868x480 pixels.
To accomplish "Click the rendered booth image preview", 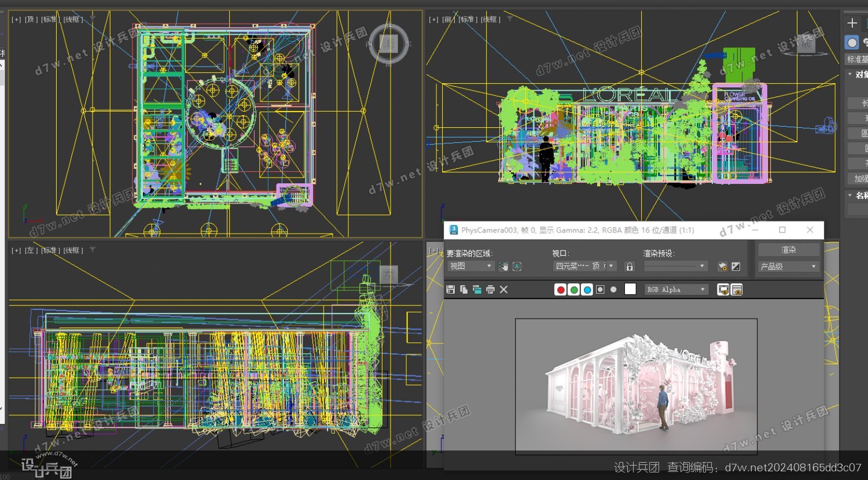I will tap(636, 386).
